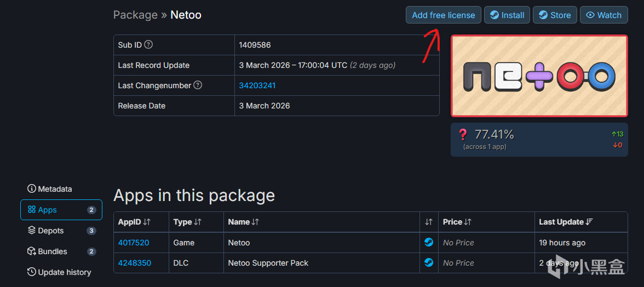The height and width of the screenshot is (287, 644).
Task: Open the Store page button
Action: [555, 15]
